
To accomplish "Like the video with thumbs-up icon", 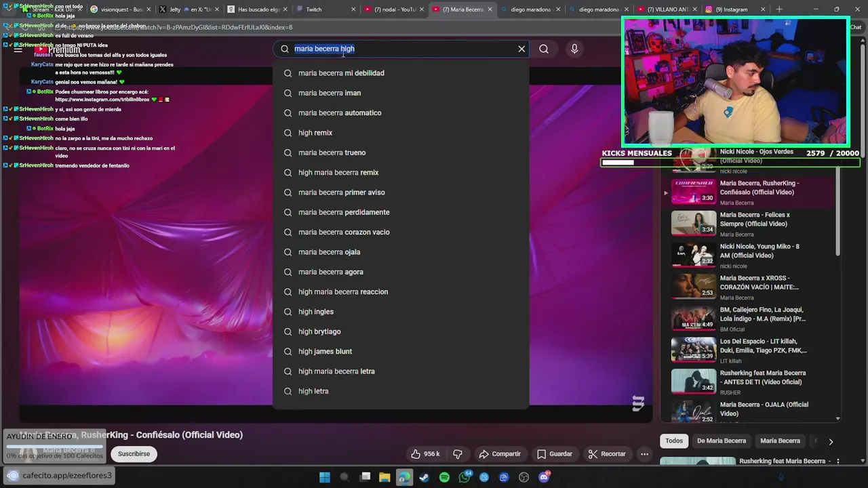I will point(425,453).
